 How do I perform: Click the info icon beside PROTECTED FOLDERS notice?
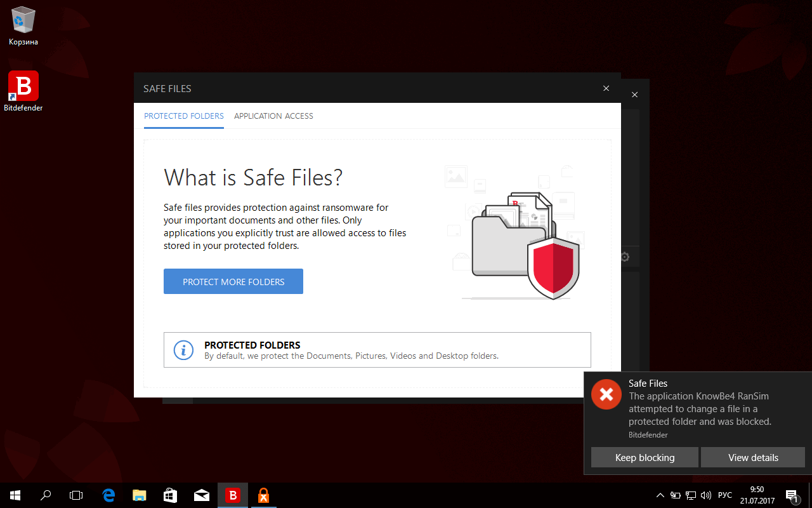(x=183, y=350)
